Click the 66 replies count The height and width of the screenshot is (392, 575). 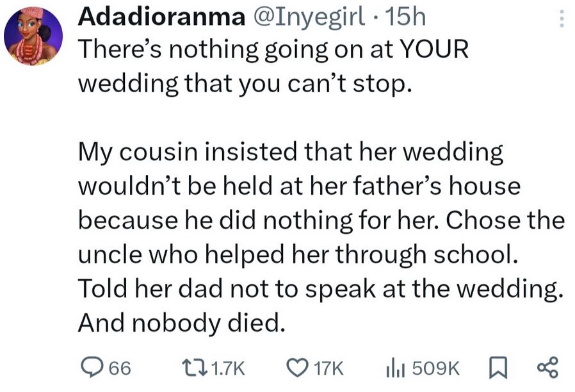pos(120,368)
